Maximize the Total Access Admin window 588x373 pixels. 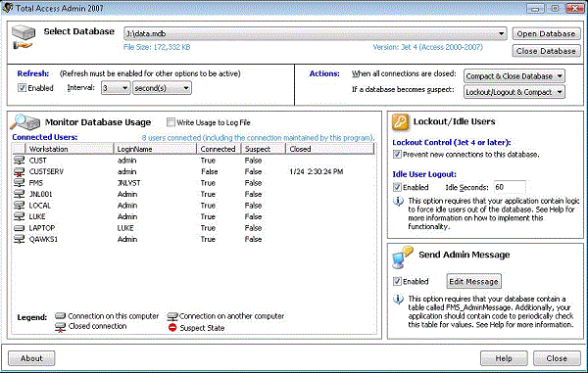tap(555, 8)
